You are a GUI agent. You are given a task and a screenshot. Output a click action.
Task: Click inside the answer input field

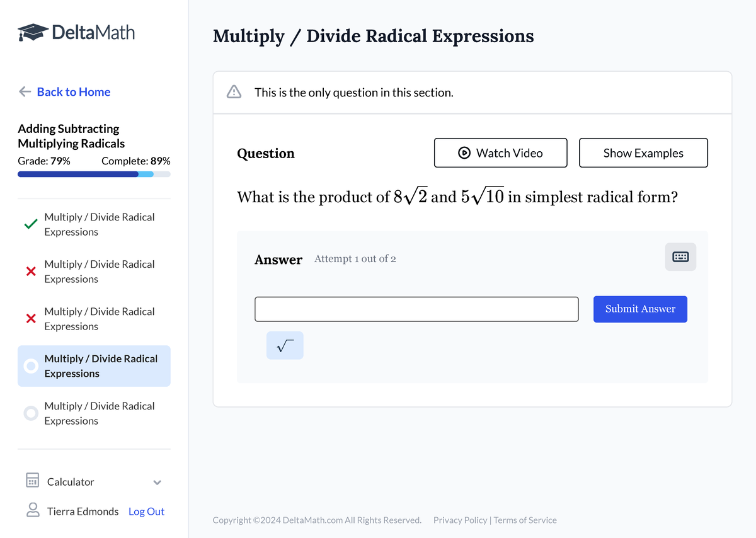click(416, 309)
